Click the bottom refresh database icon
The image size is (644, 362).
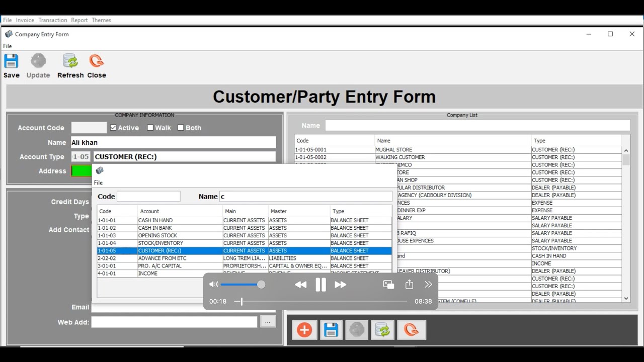coord(383,330)
